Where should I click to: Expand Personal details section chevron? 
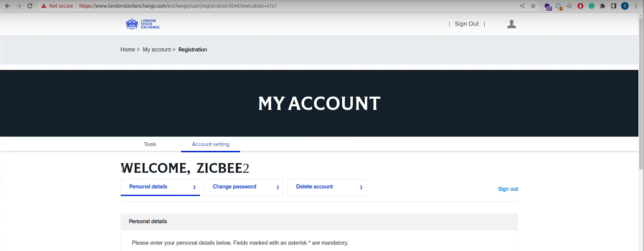click(194, 187)
